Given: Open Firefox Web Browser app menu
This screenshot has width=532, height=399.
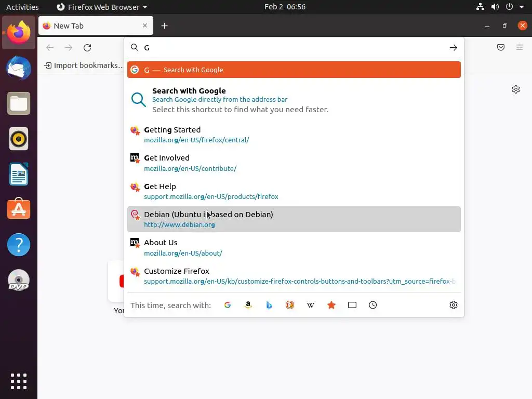Looking at the screenshot, I should coord(102,7).
